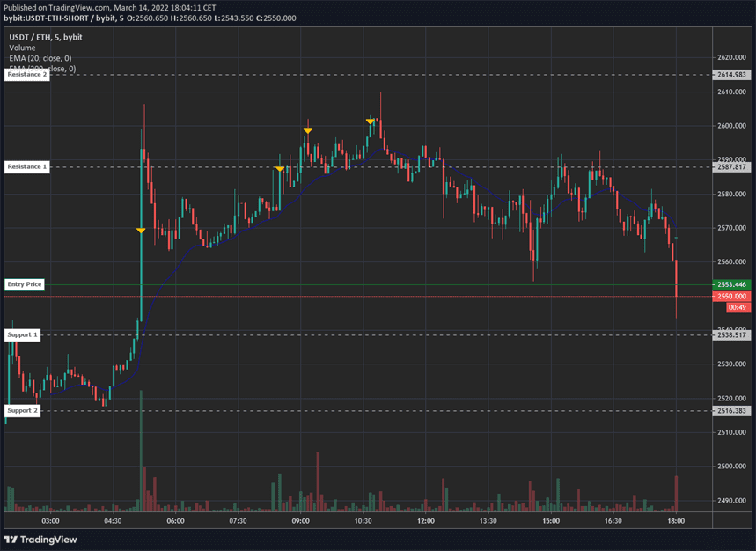Viewport: 756px width, 551px height.
Task: Click the 13:30 time axis label
Action: pos(488,521)
